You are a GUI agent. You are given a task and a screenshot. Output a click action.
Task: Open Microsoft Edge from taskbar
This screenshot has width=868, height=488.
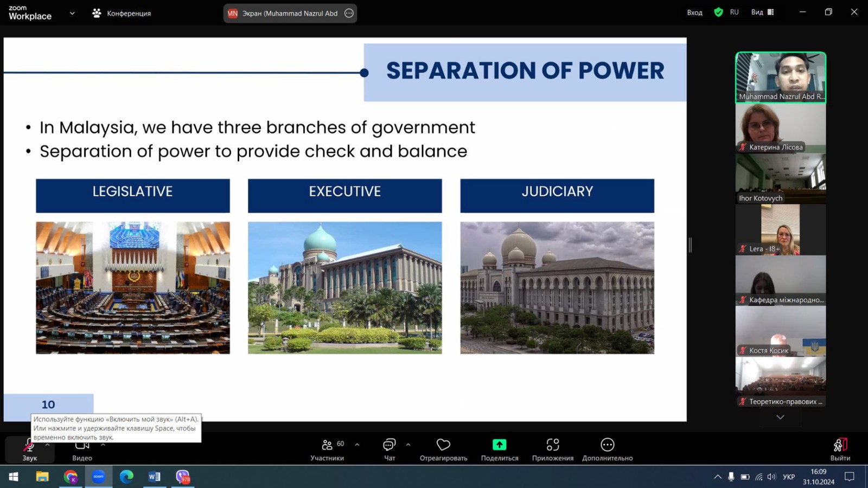pyautogui.click(x=127, y=477)
